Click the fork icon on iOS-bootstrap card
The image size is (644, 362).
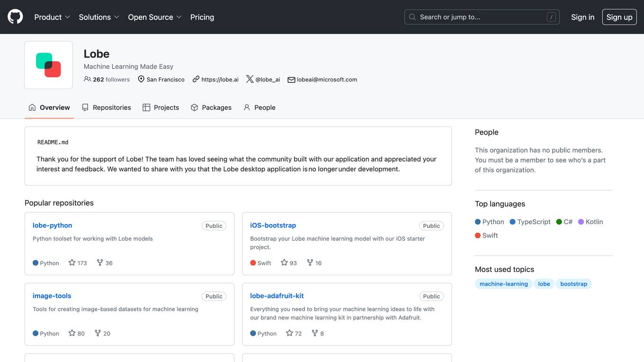pos(310,262)
